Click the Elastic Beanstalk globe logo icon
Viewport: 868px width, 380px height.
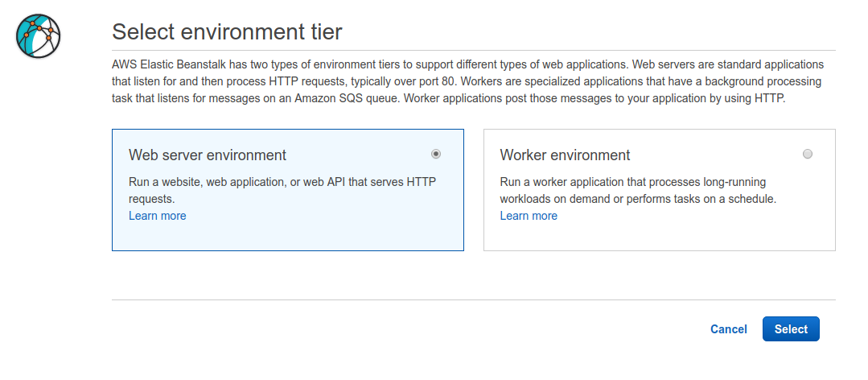point(38,36)
